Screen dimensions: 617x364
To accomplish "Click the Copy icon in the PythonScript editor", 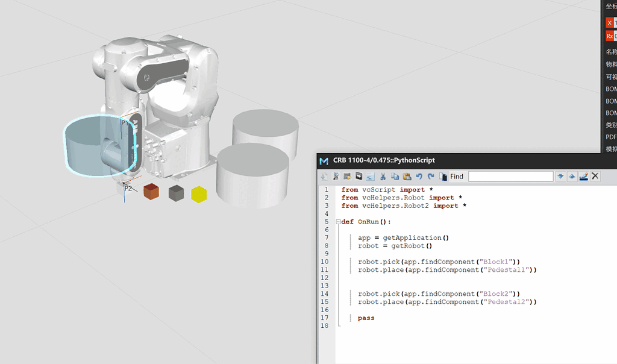I will click(396, 176).
